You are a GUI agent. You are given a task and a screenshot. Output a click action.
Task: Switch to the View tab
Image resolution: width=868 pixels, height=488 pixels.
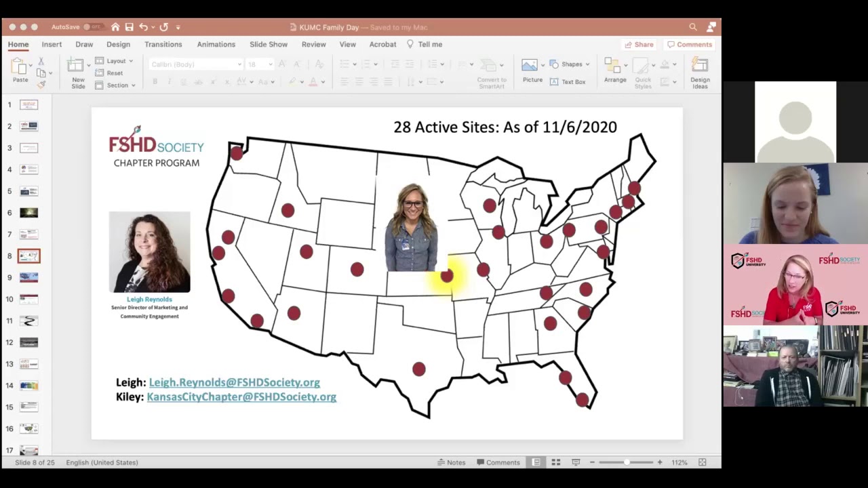pos(347,44)
